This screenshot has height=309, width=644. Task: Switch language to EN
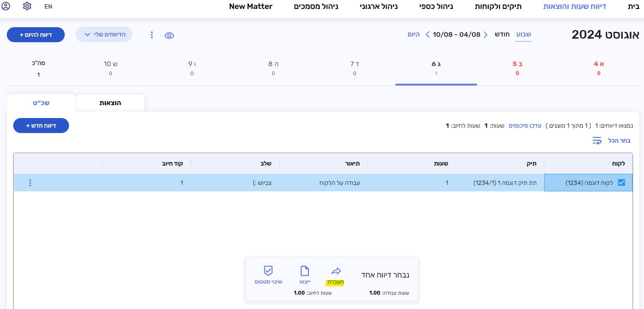(x=48, y=6)
